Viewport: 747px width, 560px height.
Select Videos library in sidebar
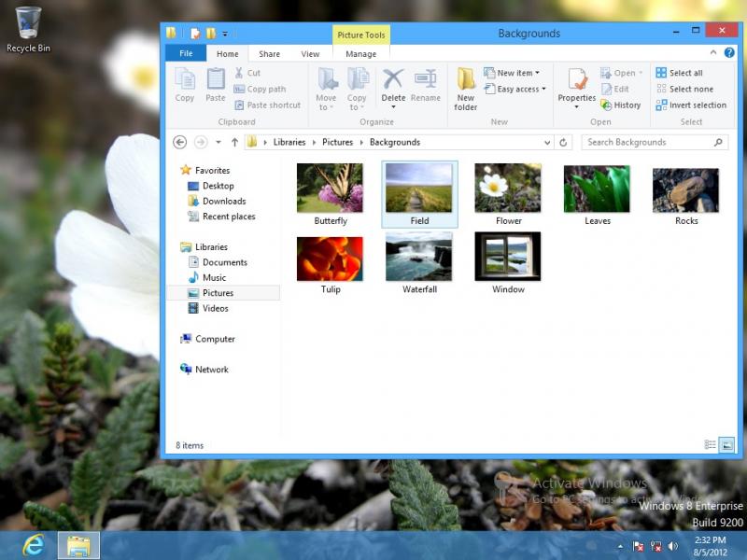pyautogui.click(x=208, y=308)
